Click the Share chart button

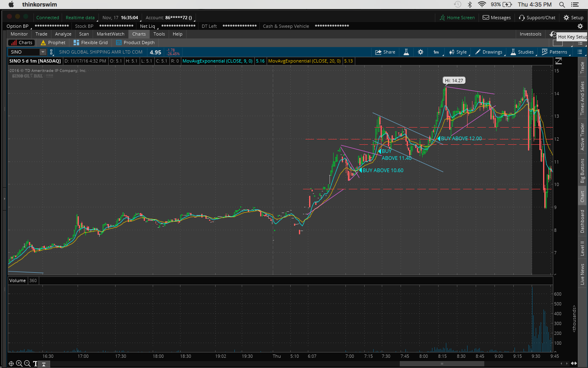pos(385,52)
